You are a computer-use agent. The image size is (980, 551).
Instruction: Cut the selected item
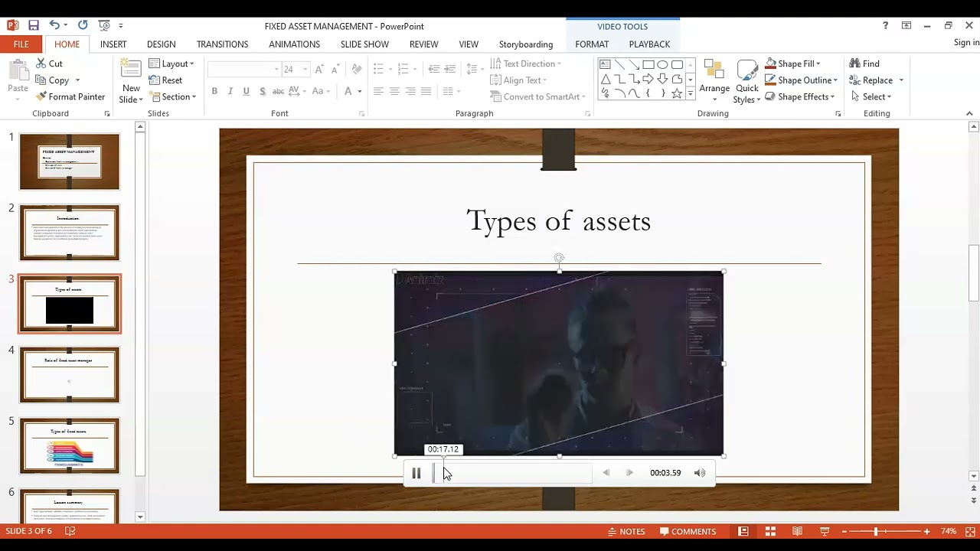[x=49, y=64]
